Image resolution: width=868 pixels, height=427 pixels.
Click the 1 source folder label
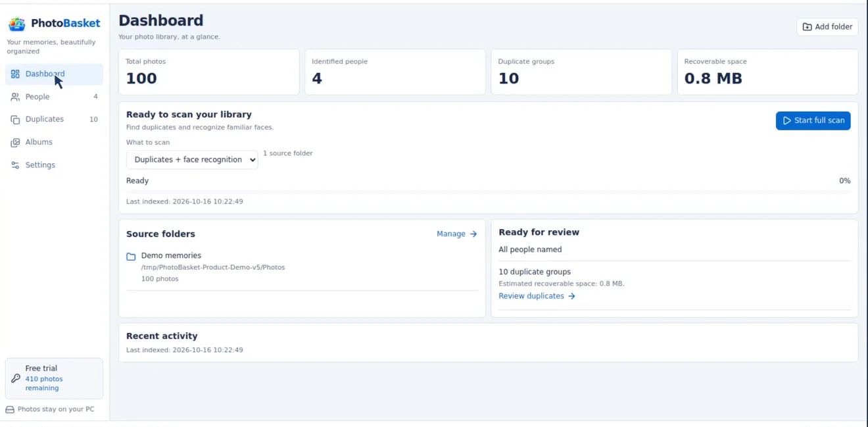pyautogui.click(x=288, y=153)
